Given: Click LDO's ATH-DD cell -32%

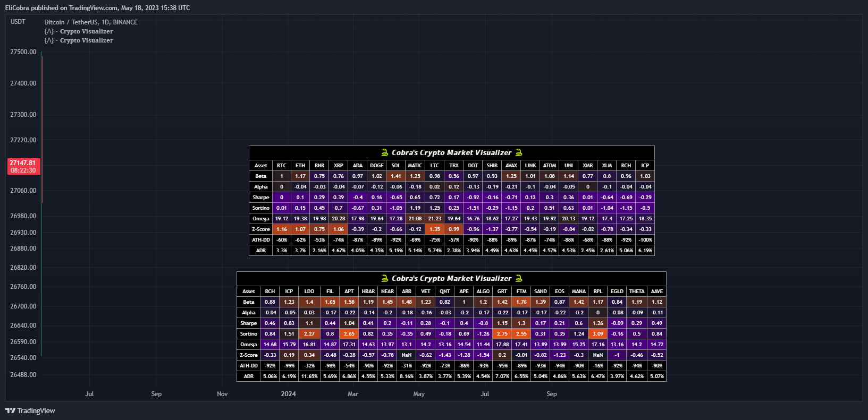Looking at the screenshot, I should coord(309,366).
